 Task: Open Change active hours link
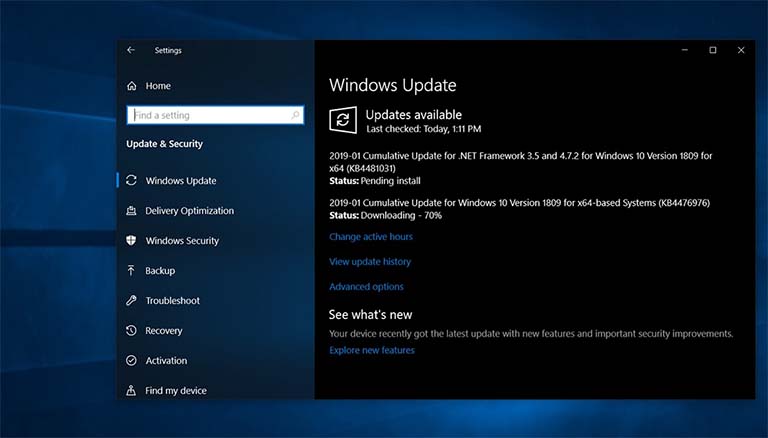coord(371,237)
